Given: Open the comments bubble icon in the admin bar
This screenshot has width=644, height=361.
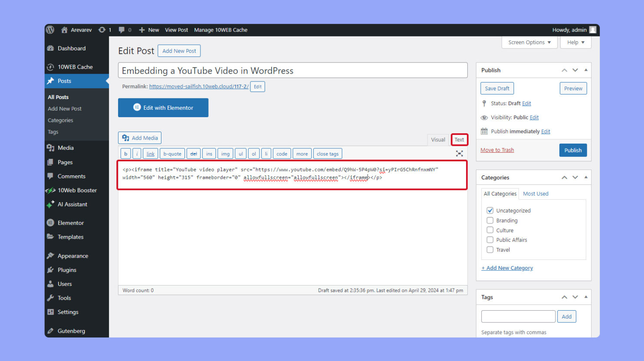Looking at the screenshot, I should pos(122,30).
